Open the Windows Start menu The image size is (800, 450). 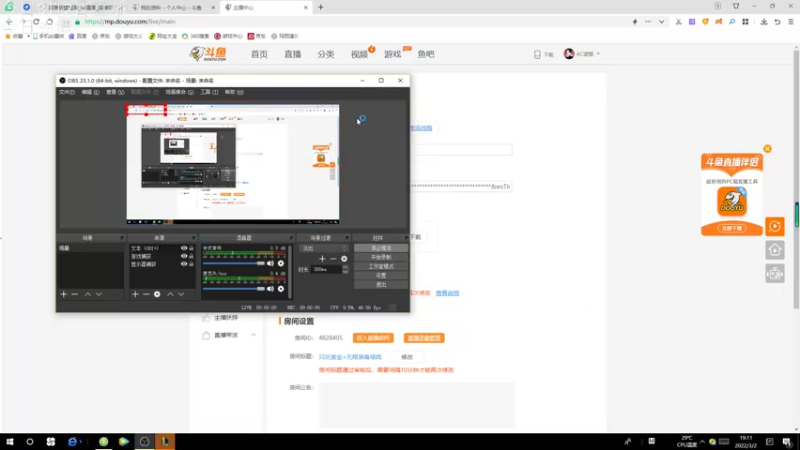(9, 442)
